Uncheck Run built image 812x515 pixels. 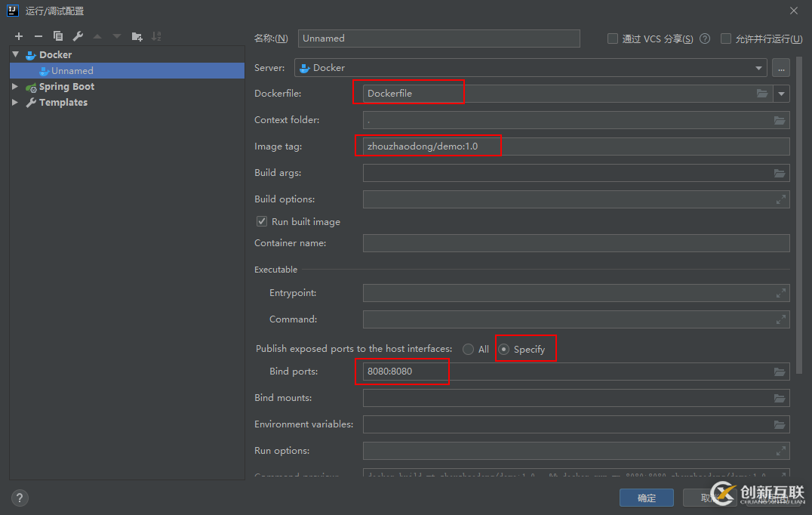tap(262, 221)
